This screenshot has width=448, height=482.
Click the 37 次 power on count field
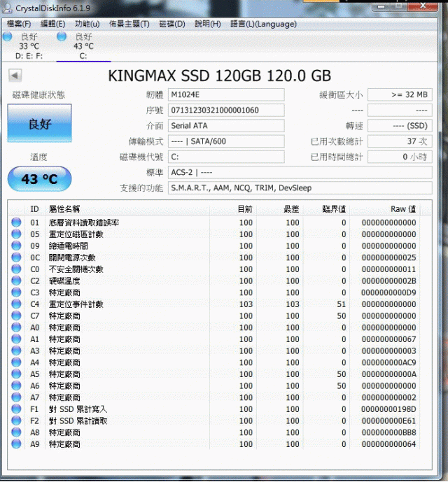click(x=400, y=141)
